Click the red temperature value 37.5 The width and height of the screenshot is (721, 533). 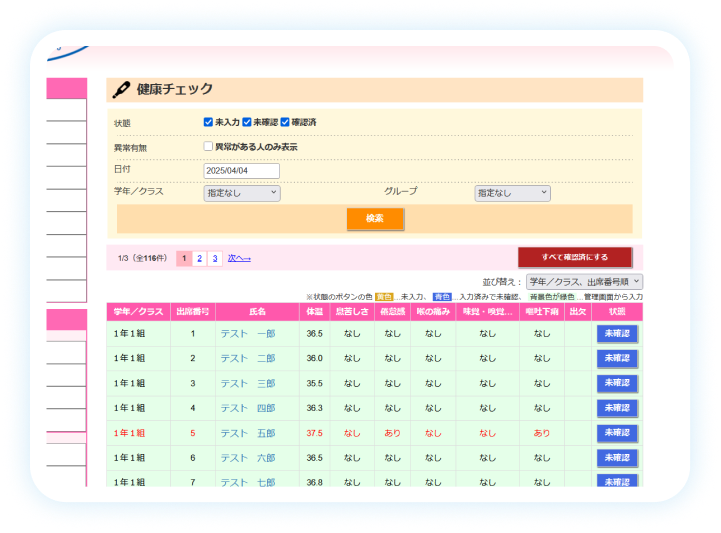(x=315, y=433)
